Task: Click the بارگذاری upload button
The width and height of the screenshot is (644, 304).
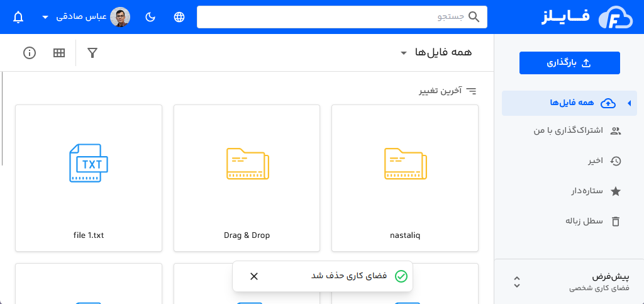Action: [569, 63]
